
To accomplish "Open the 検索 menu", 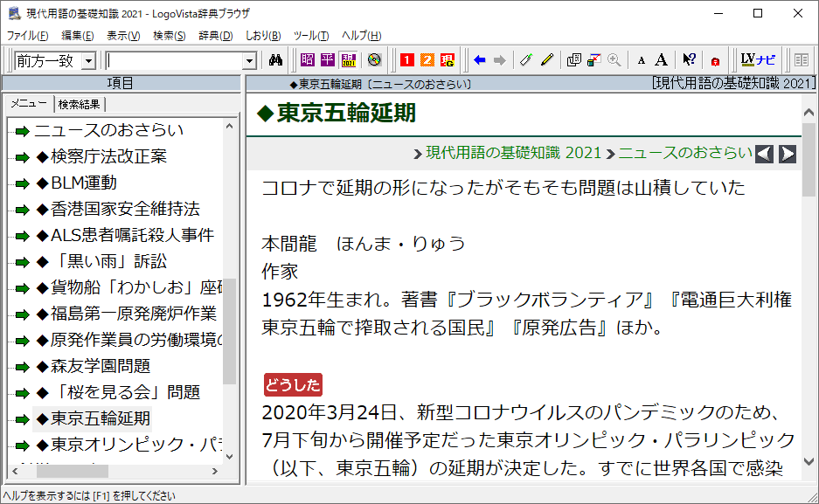I will pos(170,36).
